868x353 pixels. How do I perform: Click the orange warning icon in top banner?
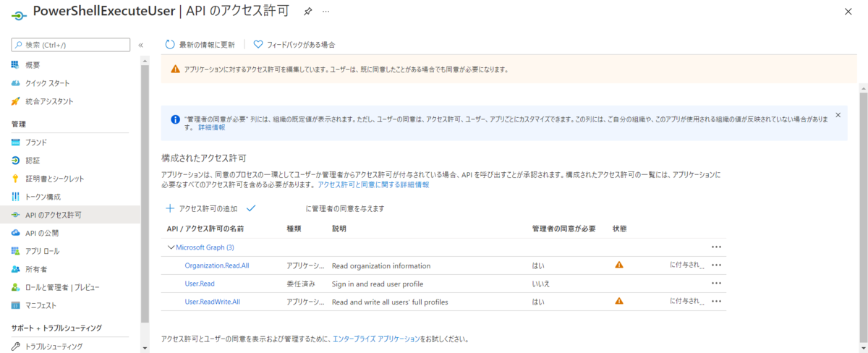pyautogui.click(x=175, y=69)
